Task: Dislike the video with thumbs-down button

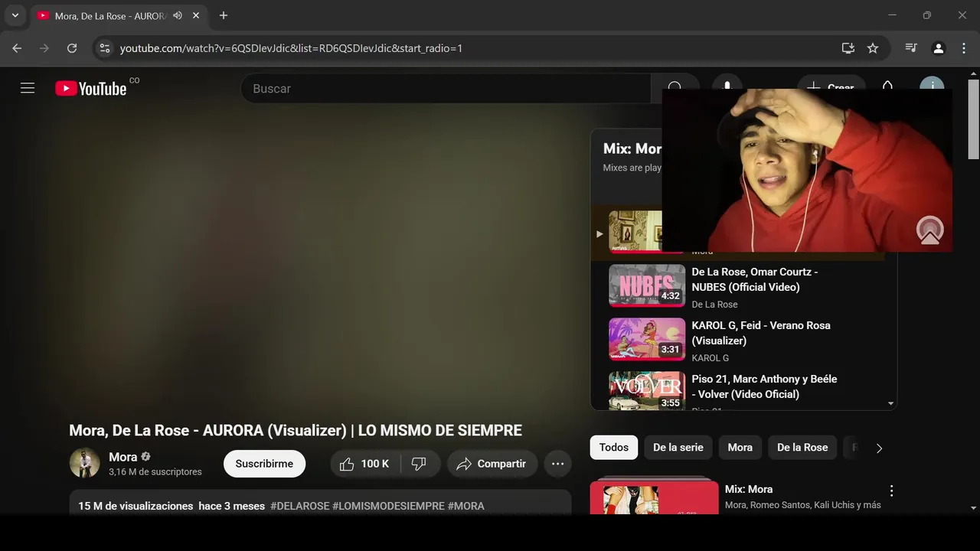Action: click(x=419, y=464)
